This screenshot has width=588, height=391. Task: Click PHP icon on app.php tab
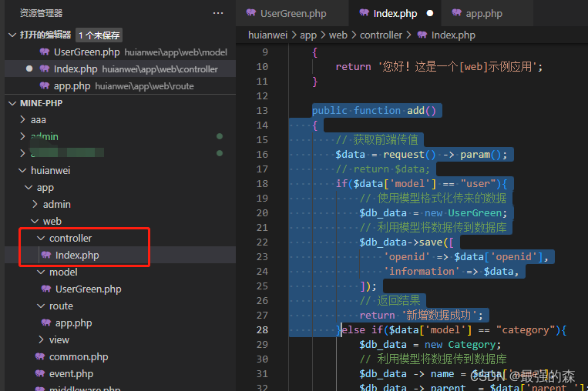(456, 13)
